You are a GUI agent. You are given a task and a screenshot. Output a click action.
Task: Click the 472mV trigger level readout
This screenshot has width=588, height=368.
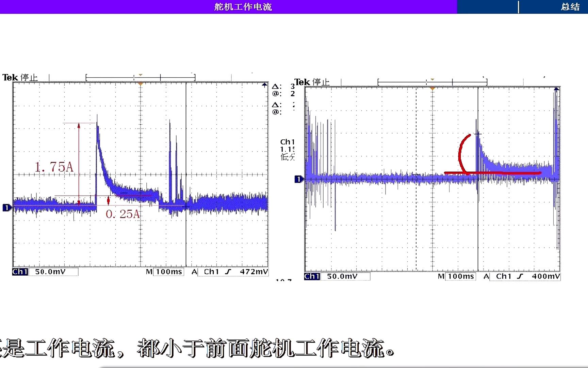(x=254, y=272)
